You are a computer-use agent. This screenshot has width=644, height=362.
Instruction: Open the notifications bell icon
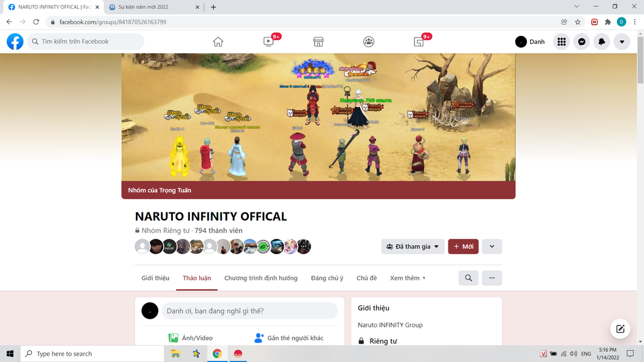point(602,41)
